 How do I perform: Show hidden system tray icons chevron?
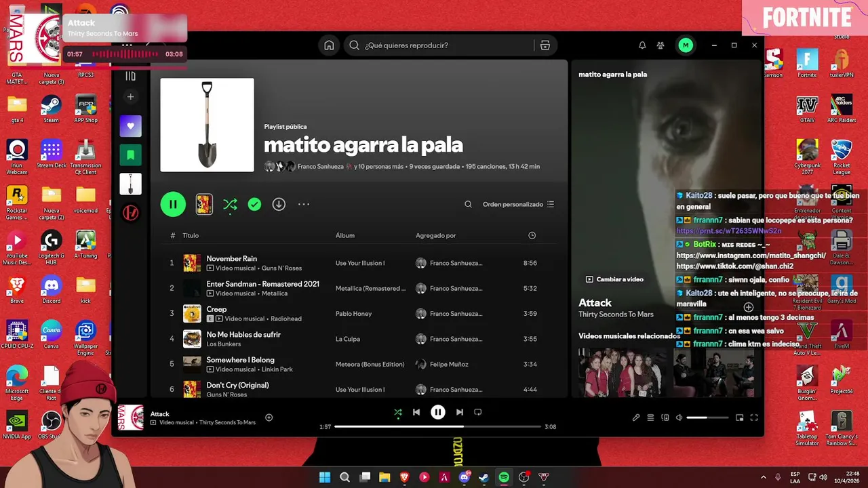point(764,477)
